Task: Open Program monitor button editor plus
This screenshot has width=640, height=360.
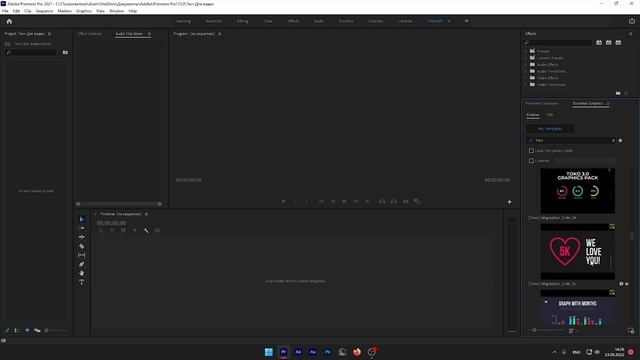Action: pos(509,202)
